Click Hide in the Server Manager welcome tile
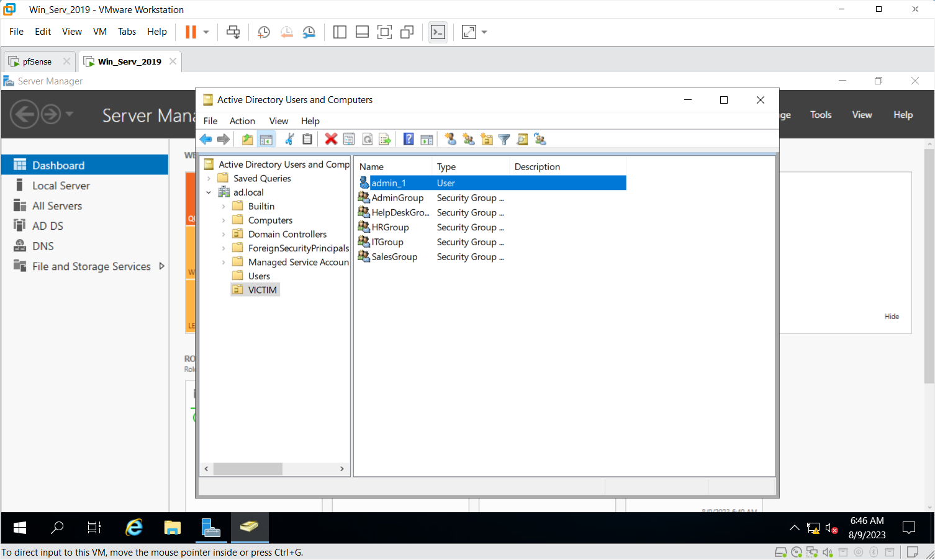 pyautogui.click(x=892, y=317)
